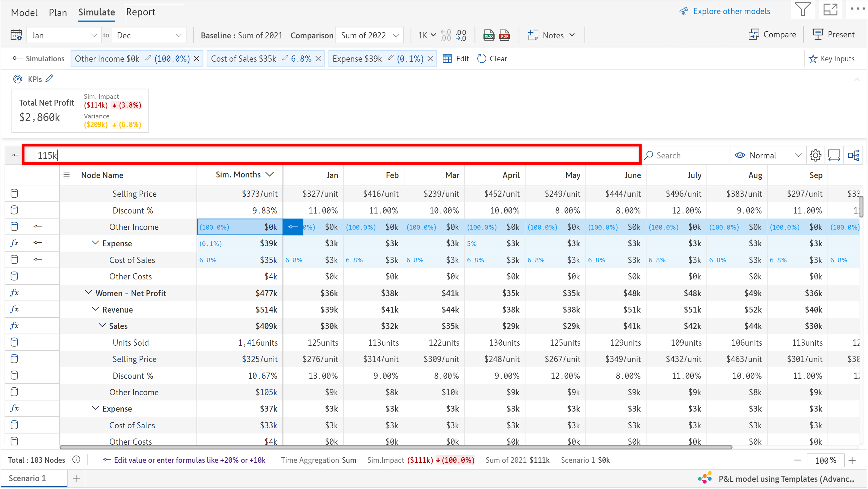The width and height of the screenshot is (868, 489).
Task: Collapse the KPIs panel with the chevron
Action: 857,80
